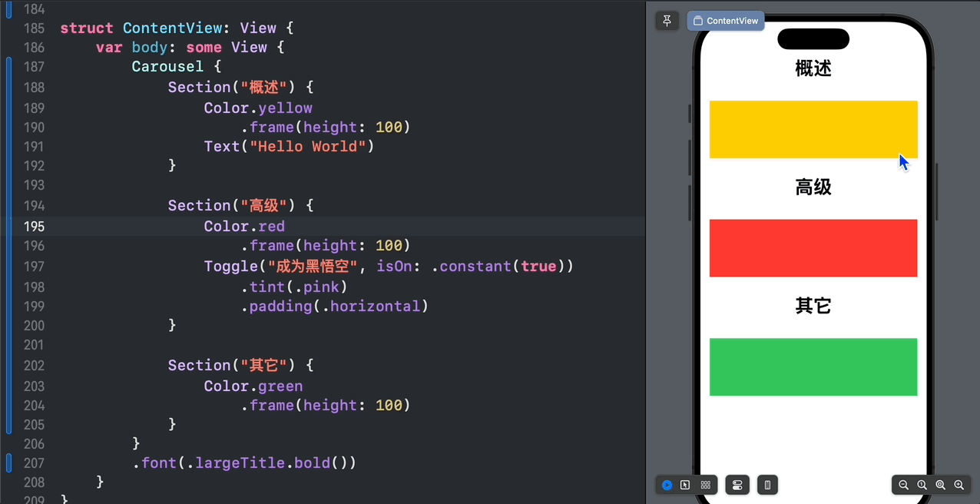
Task: Zoom in the preview canvas
Action: [x=959, y=485]
